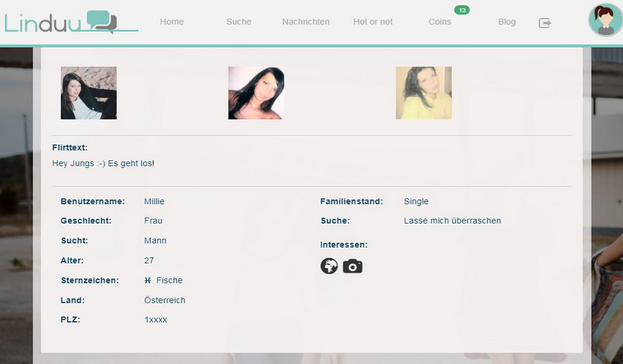The height and width of the screenshot is (364, 623).
Task: Click the Sucht: label
Action: click(74, 241)
